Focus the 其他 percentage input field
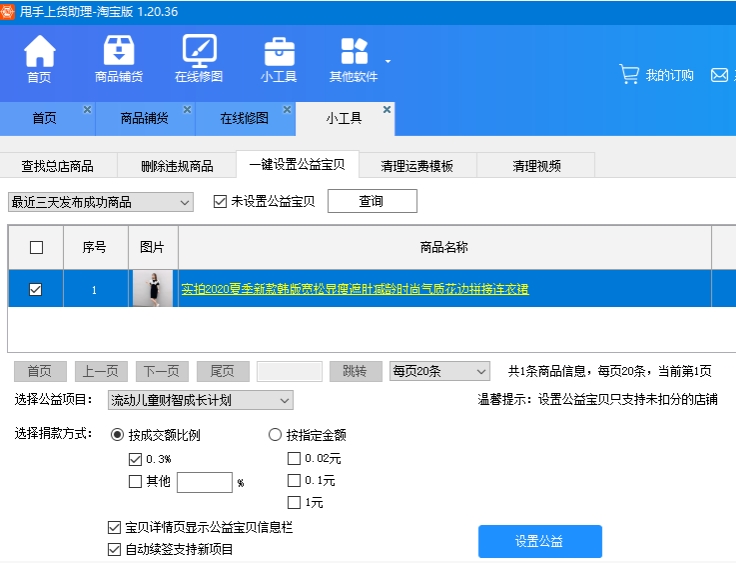Image resolution: width=736 pixels, height=563 pixels. click(205, 482)
